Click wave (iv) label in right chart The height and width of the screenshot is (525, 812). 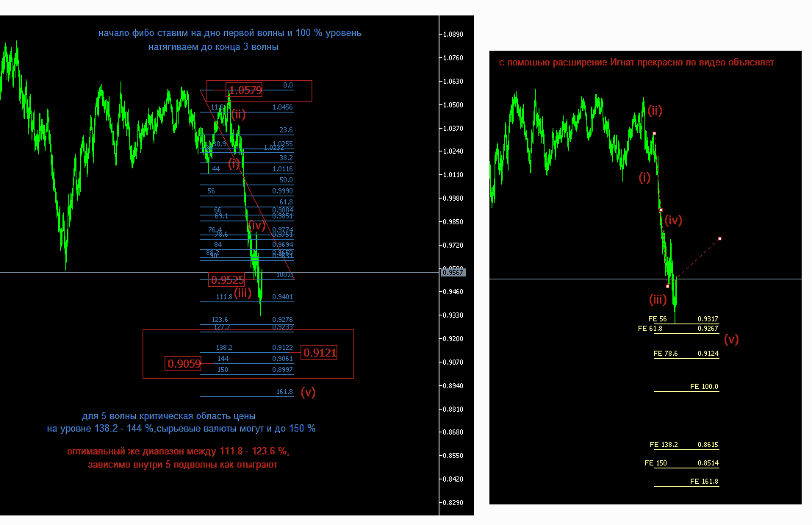pyautogui.click(x=673, y=220)
